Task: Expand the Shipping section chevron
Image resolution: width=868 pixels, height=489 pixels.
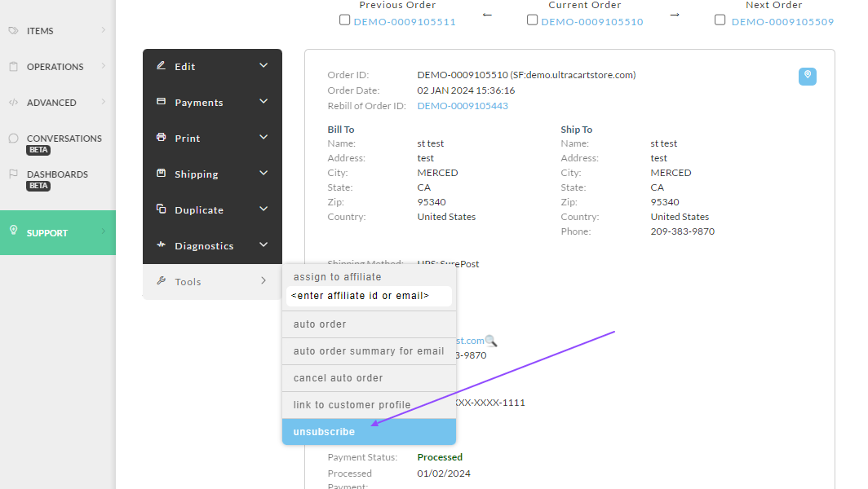Action: coord(263,173)
